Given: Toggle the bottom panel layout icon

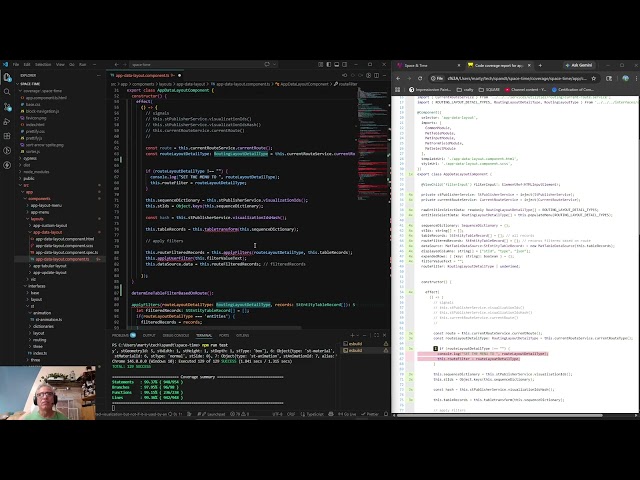Looking at the screenshot, I should click(337, 64).
